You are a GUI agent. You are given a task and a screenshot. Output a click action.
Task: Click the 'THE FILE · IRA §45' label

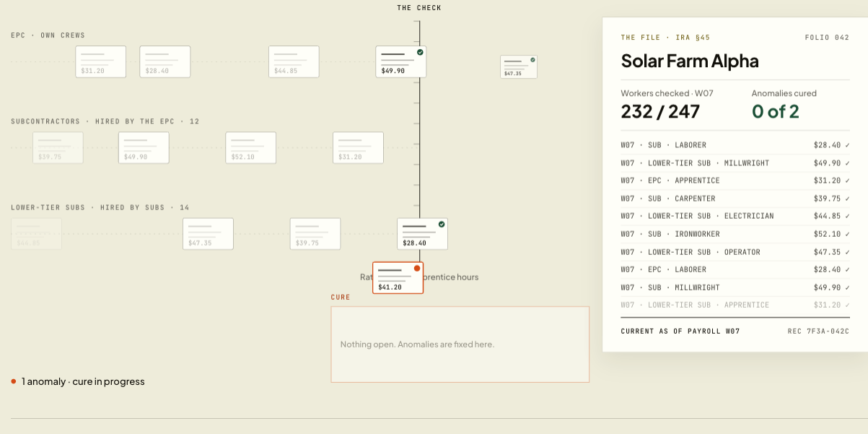point(665,38)
